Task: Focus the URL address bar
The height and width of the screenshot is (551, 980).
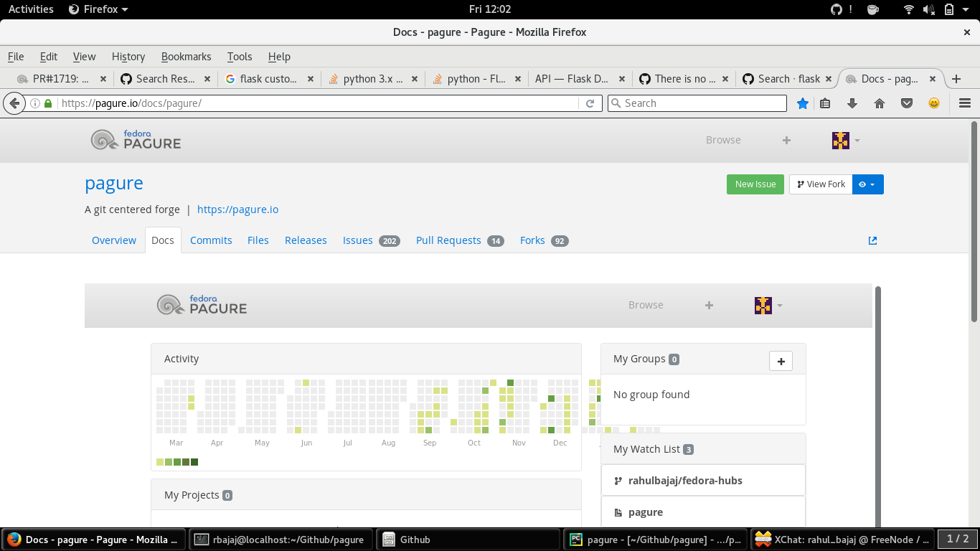Action: click(318, 103)
